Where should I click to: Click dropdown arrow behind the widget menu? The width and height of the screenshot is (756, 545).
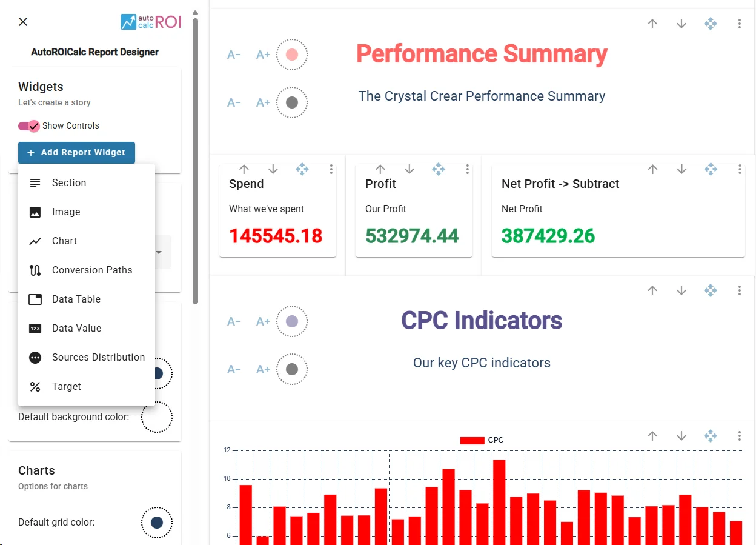point(159,252)
